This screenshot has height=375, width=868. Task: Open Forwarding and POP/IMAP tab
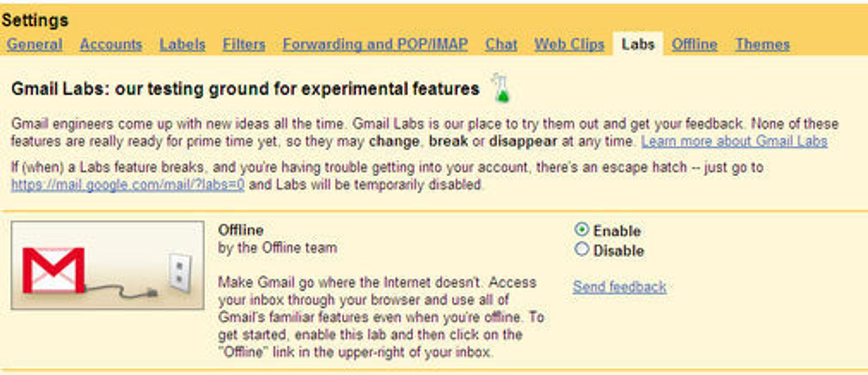[x=375, y=44]
